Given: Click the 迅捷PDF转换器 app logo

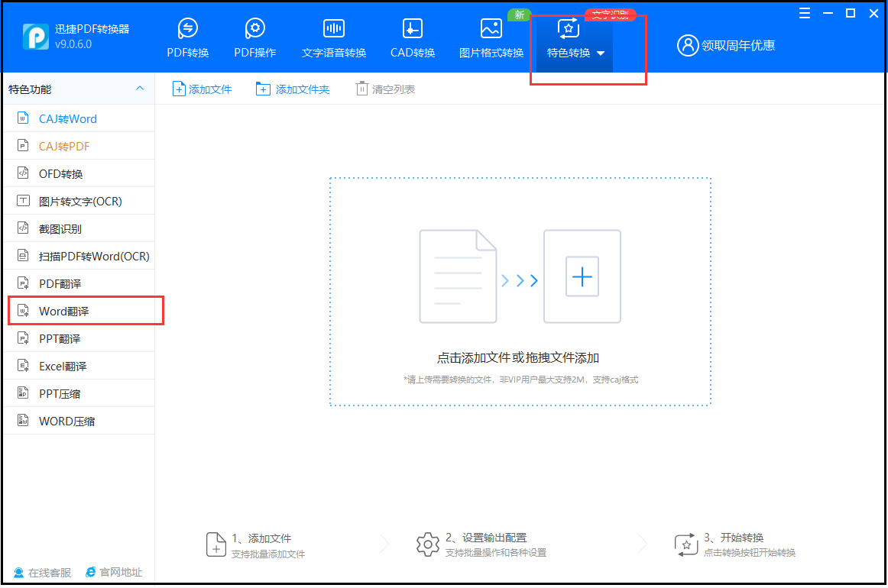Looking at the screenshot, I should pos(36,37).
